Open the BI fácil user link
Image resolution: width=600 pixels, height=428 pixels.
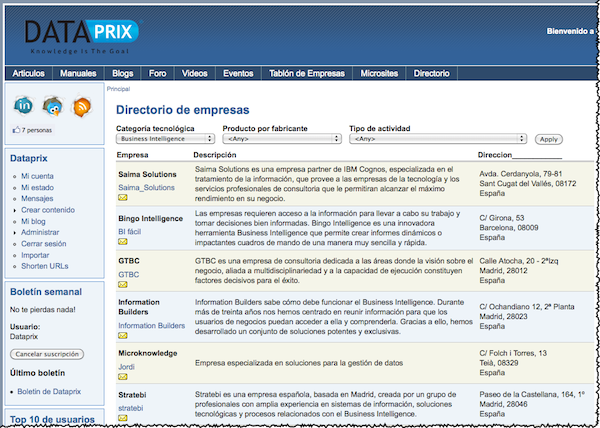129,232
